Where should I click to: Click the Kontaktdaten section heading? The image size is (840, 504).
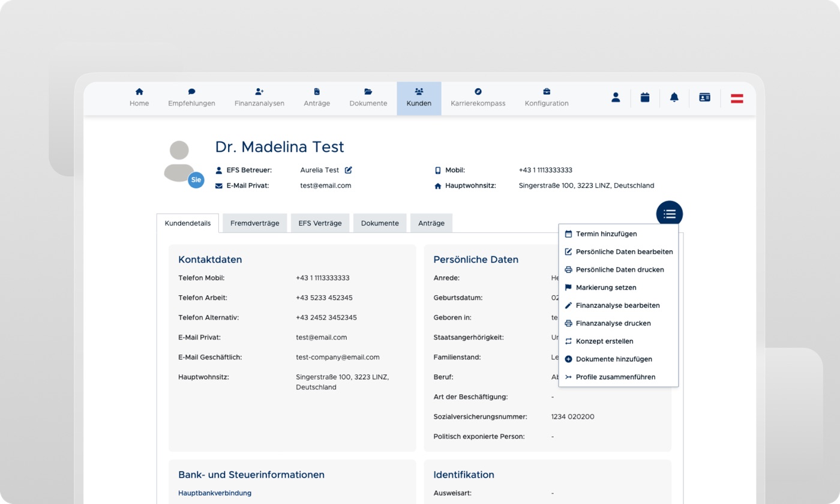pyautogui.click(x=210, y=260)
